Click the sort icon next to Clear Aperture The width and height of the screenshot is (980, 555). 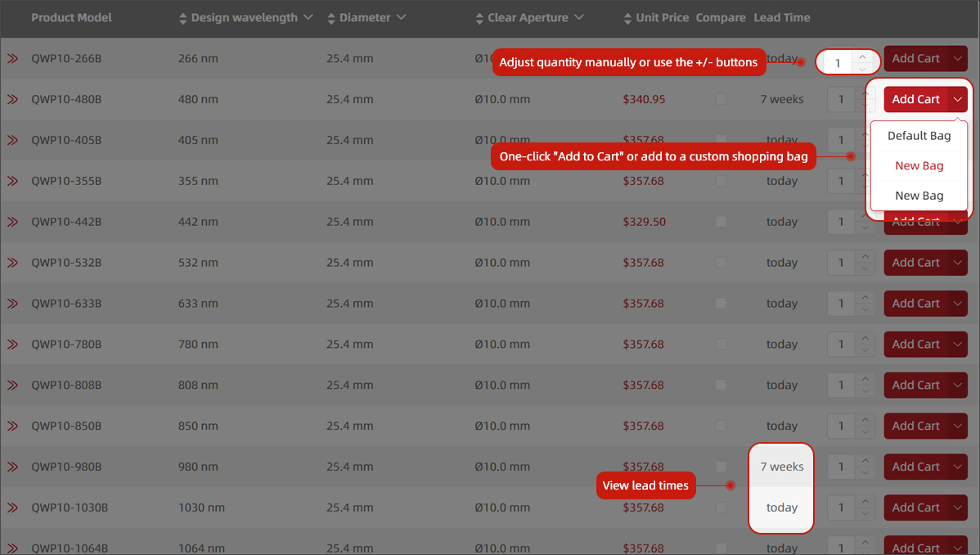click(479, 18)
